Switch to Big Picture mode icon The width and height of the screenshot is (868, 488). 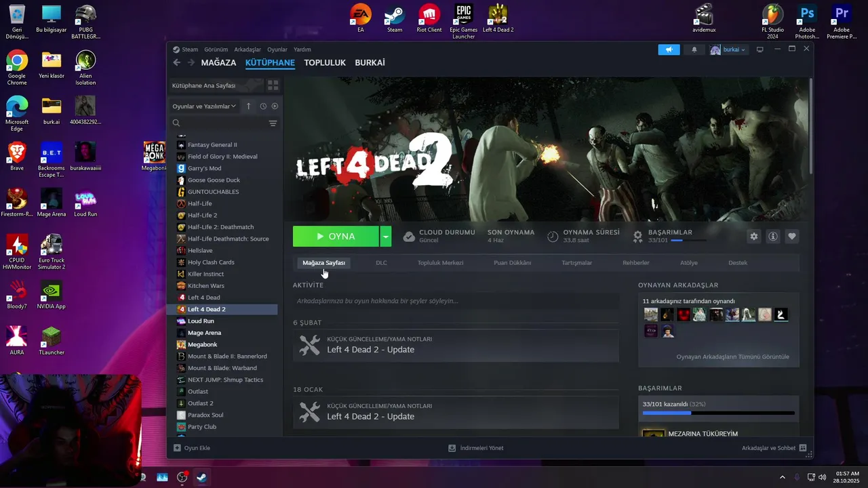pyautogui.click(x=759, y=49)
